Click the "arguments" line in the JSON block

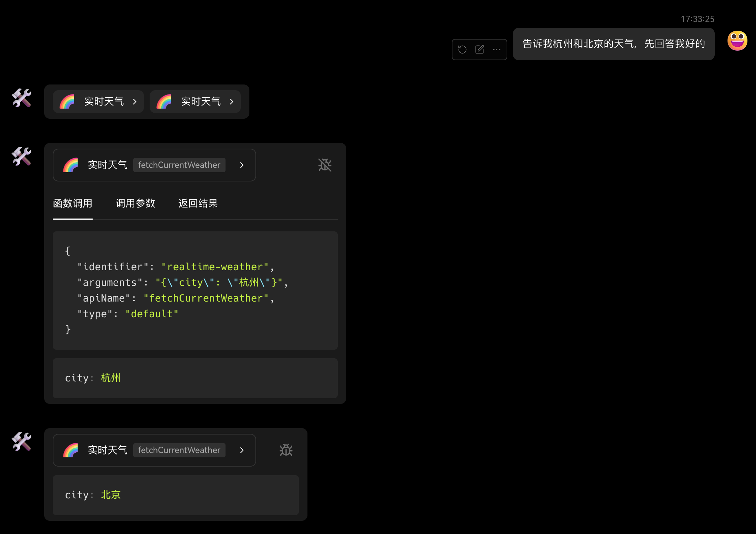[x=182, y=282]
